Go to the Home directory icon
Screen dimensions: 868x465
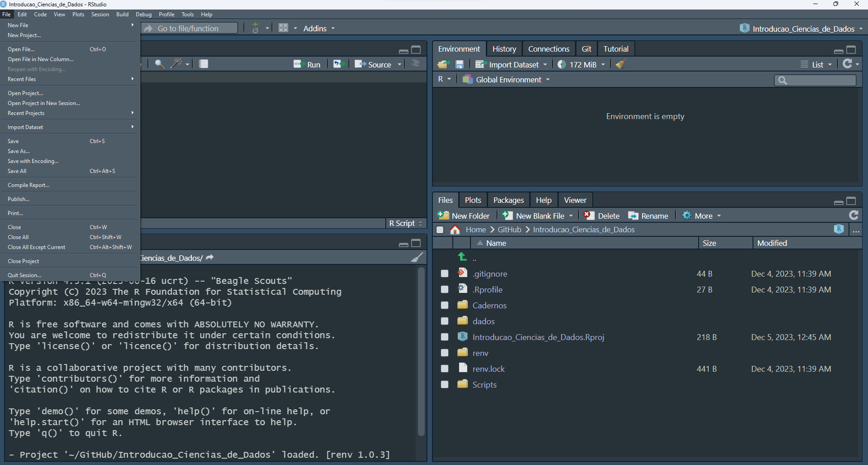point(455,230)
